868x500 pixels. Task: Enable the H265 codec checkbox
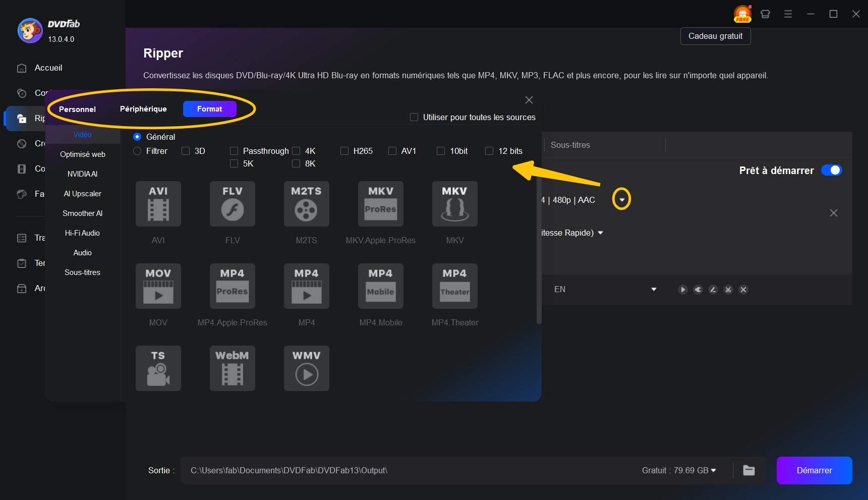coord(344,151)
